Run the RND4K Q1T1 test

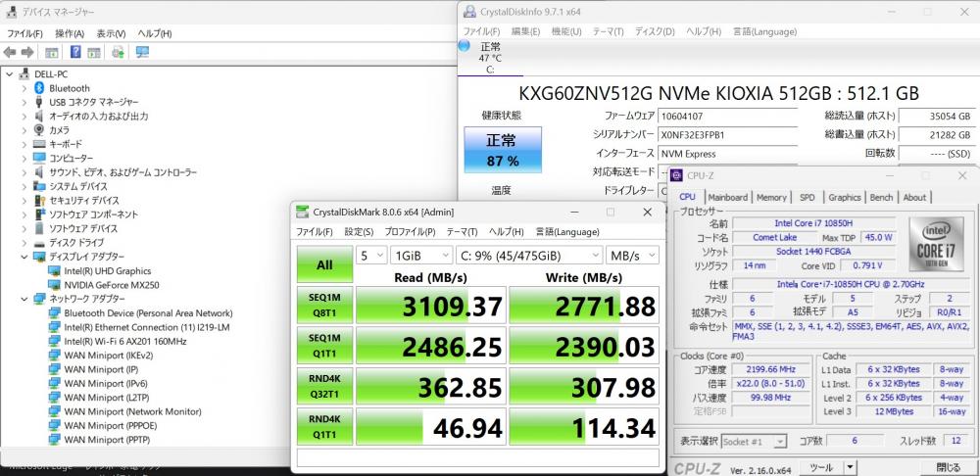(324, 427)
